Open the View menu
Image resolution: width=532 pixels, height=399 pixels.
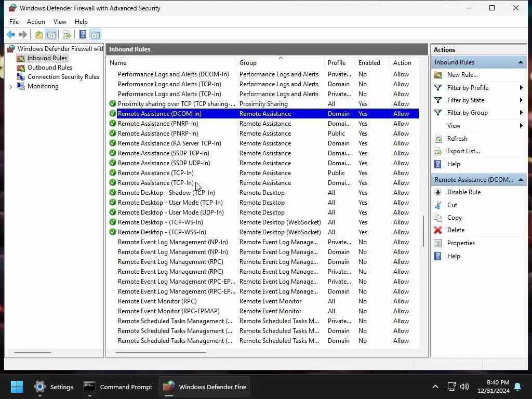pos(60,22)
